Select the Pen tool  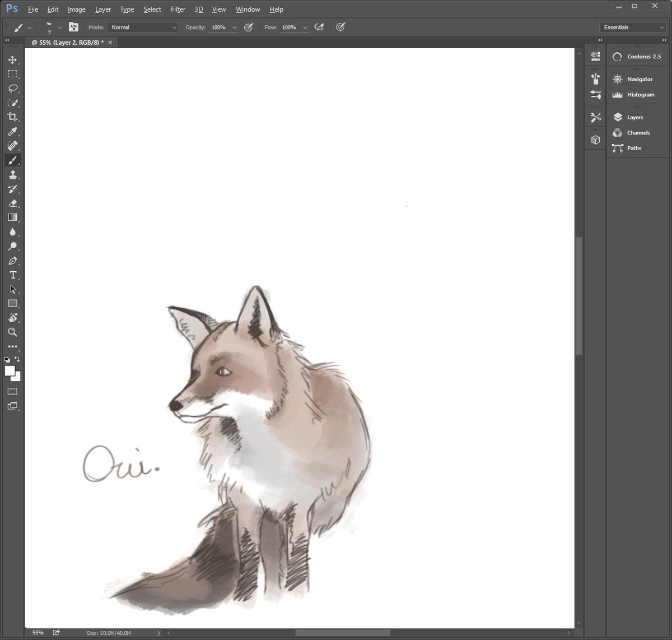click(12, 261)
